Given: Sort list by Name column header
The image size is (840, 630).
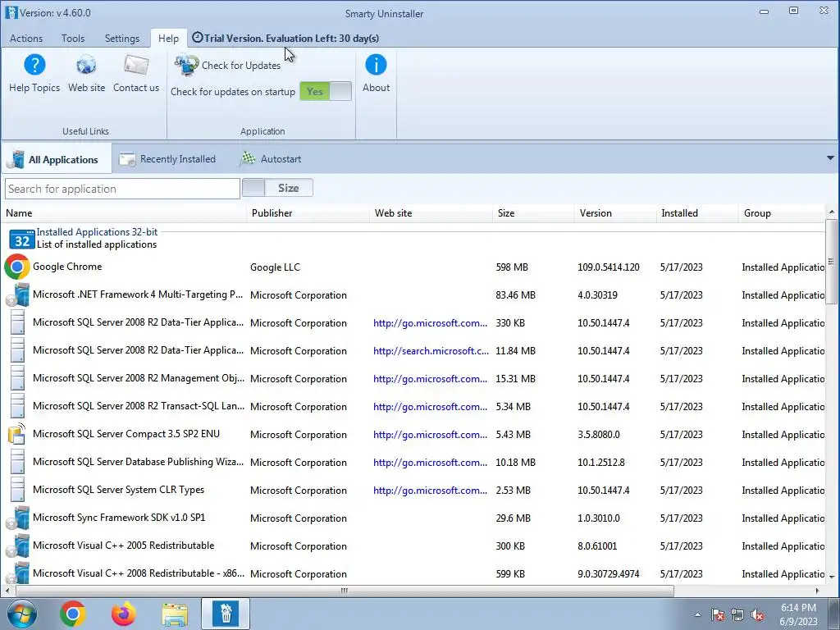Looking at the screenshot, I should coord(123,213).
